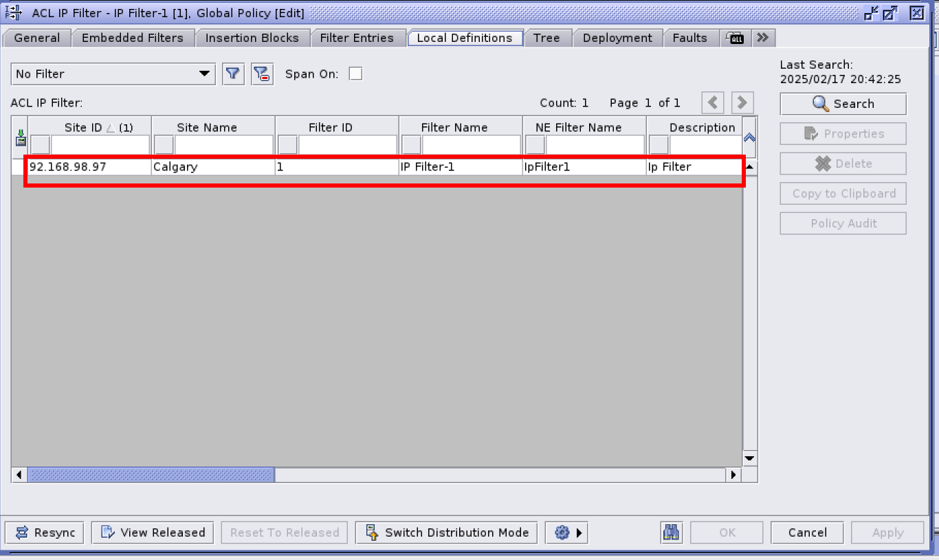Go to the previous results page arrow
Screen dimensions: 939x560
(713, 103)
